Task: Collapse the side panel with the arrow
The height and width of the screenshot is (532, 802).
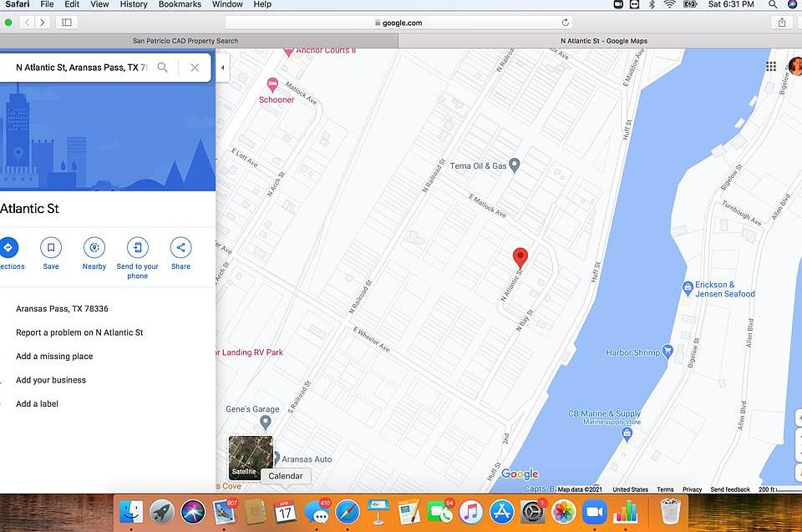Action: point(222,68)
